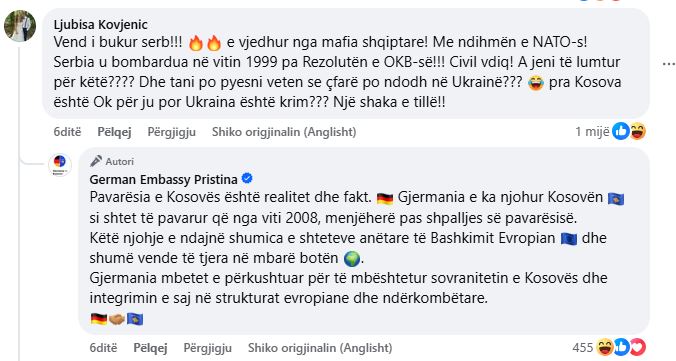
Task: Open Ljubisa Kovjenic's profile picture
Action: point(20,26)
